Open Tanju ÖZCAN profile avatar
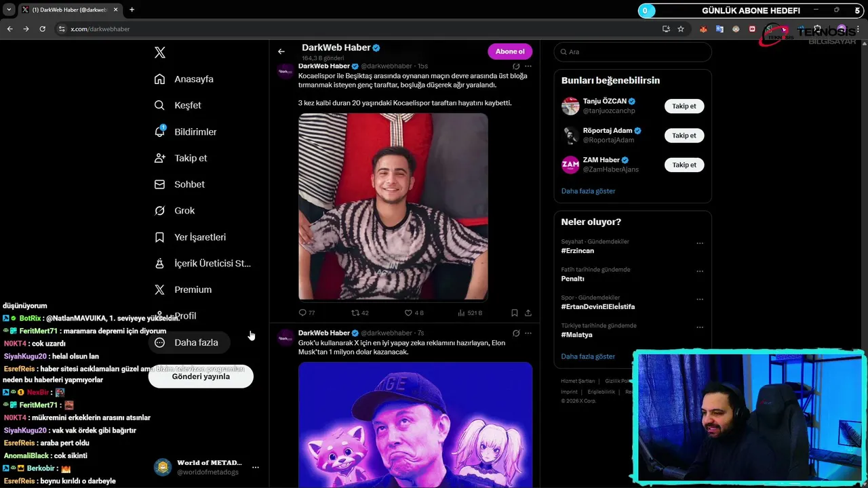Screen dimensions: 868x488 pyautogui.click(x=570, y=106)
